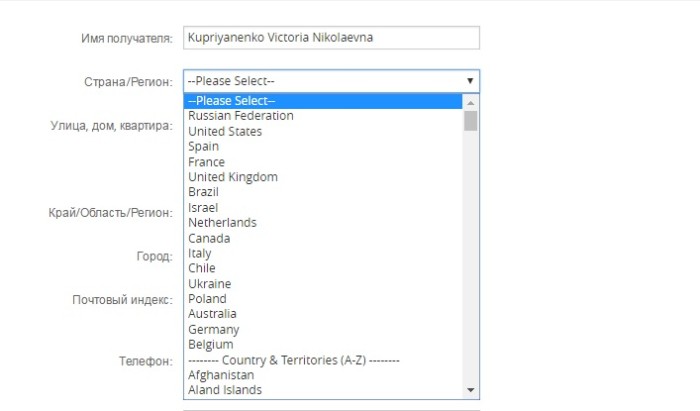
Task: Choose United States in the list
Action: click(x=225, y=131)
